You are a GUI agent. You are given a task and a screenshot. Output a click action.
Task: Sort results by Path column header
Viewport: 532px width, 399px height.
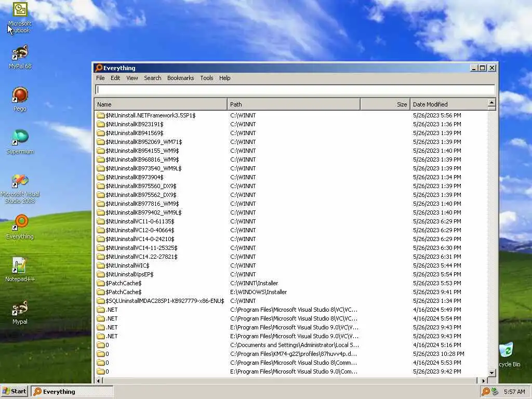pyautogui.click(x=294, y=104)
